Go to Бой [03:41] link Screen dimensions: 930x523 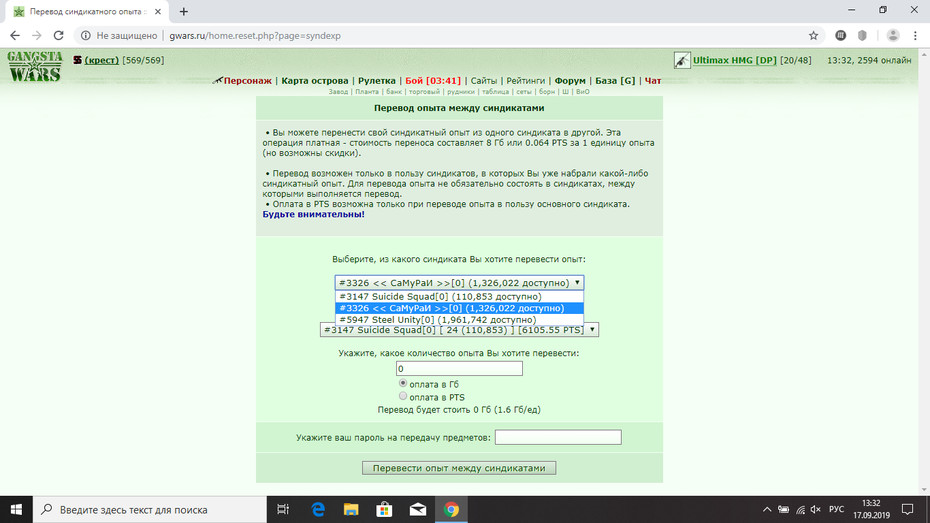tap(433, 81)
